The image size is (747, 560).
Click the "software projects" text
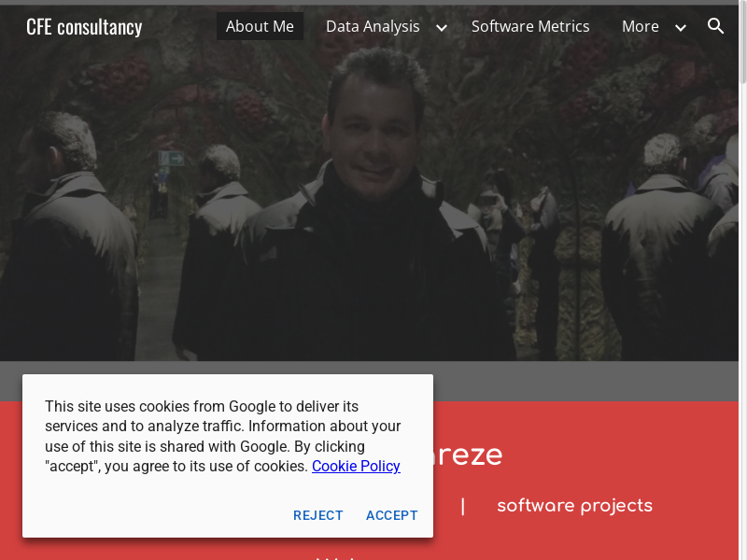click(x=574, y=506)
